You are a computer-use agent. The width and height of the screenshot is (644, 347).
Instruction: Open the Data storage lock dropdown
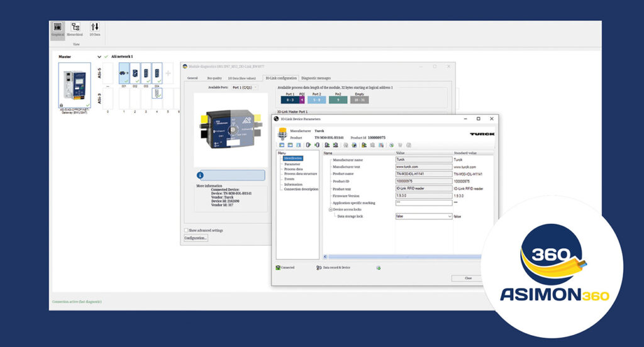(423, 216)
